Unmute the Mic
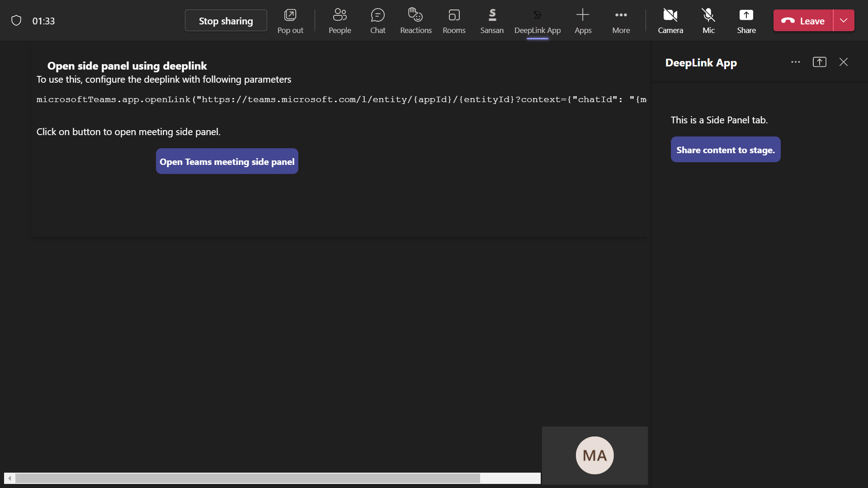The height and width of the screenshot is (488, 868). click(708, 21)
